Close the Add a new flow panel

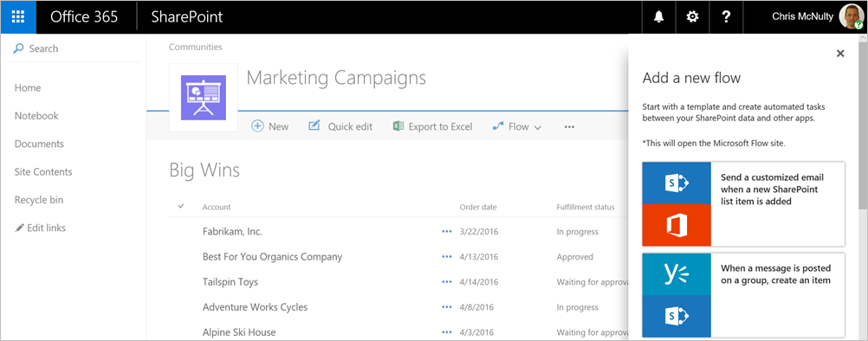840,54
